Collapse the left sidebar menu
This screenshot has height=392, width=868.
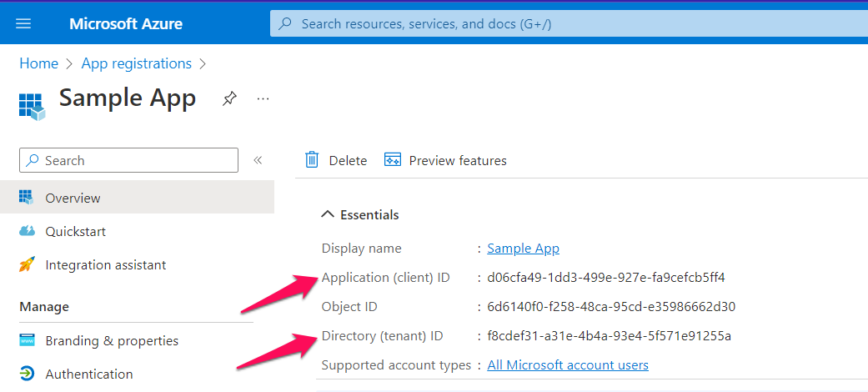tap(258, 160)
